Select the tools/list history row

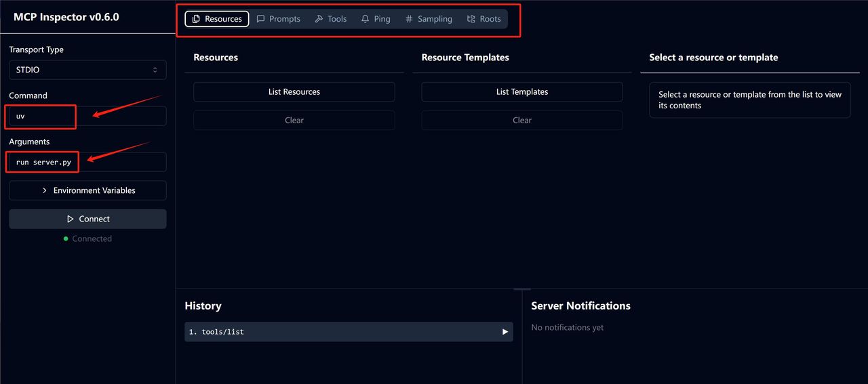click(x=339, y=332)
